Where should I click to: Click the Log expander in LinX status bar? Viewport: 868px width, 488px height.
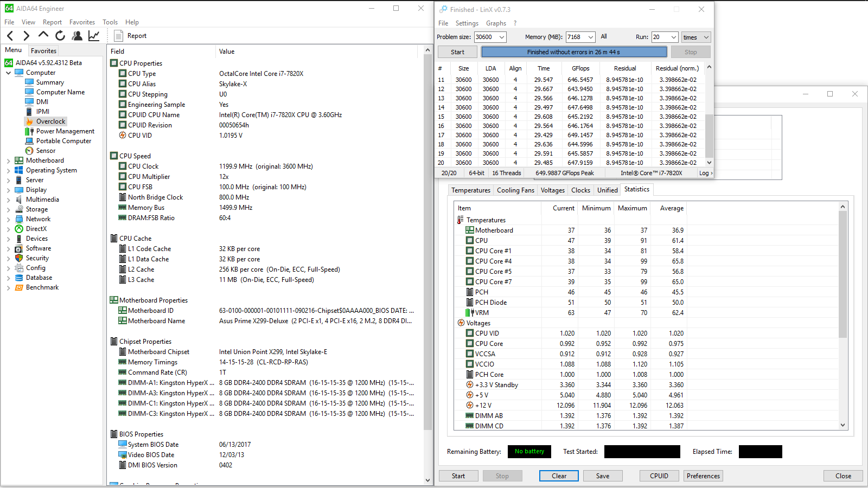tap(705, 173)
